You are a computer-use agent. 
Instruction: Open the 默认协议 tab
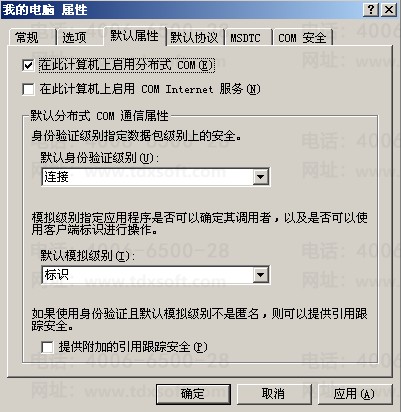pyautogui.click(x=195, y=37)
